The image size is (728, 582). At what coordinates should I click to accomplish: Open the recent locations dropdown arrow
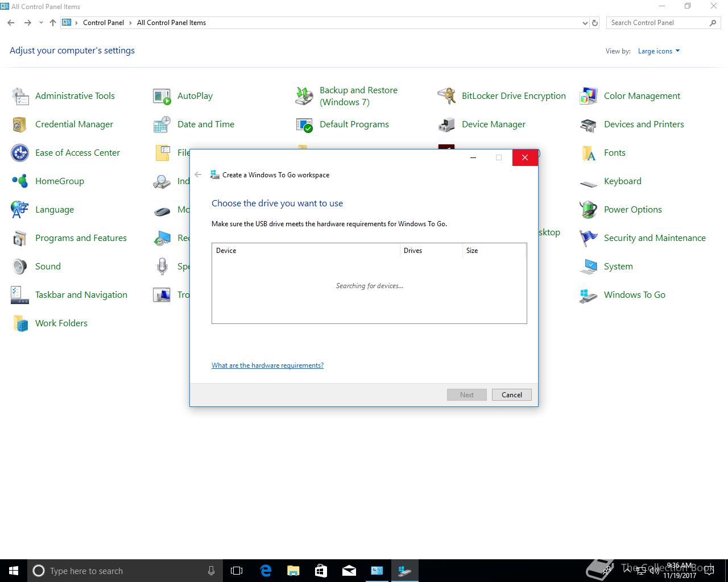click(41, 23)
